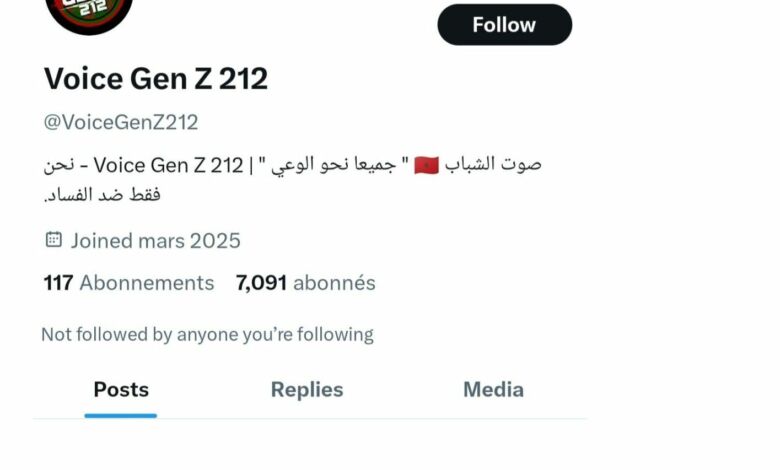Open the Gen Z 212 profile avatar

point(89,15)
